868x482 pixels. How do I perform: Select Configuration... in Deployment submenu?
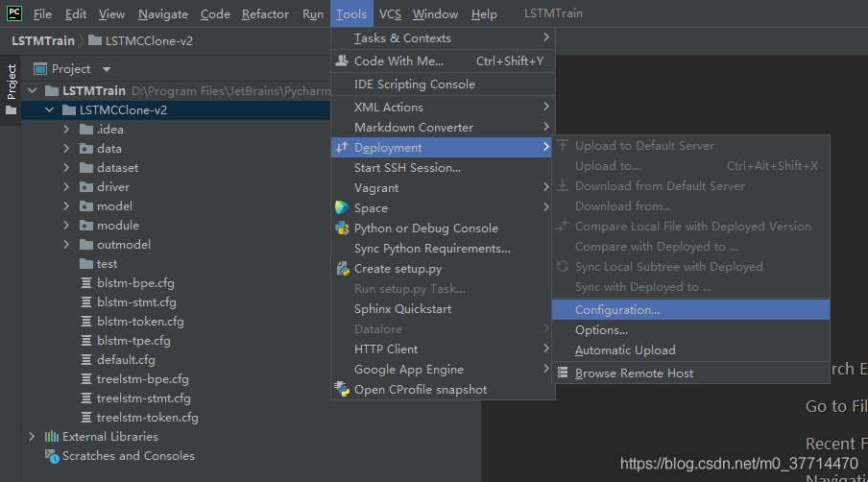point(617,309)
